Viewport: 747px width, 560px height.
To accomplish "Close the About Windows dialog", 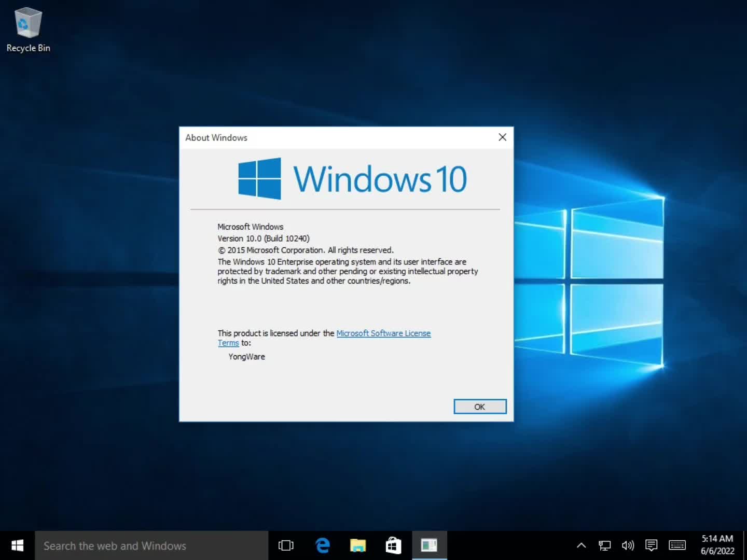I will coord(502,137).
